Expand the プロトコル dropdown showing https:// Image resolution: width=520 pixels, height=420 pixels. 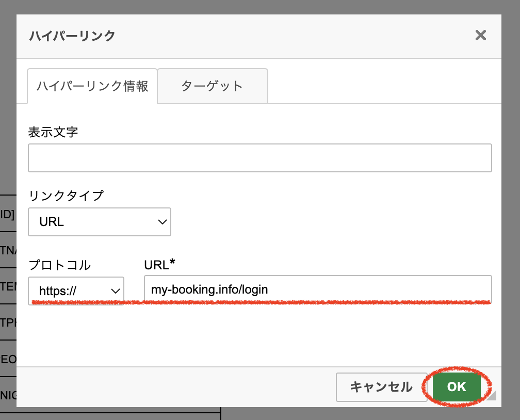click(x=76, y=290)
